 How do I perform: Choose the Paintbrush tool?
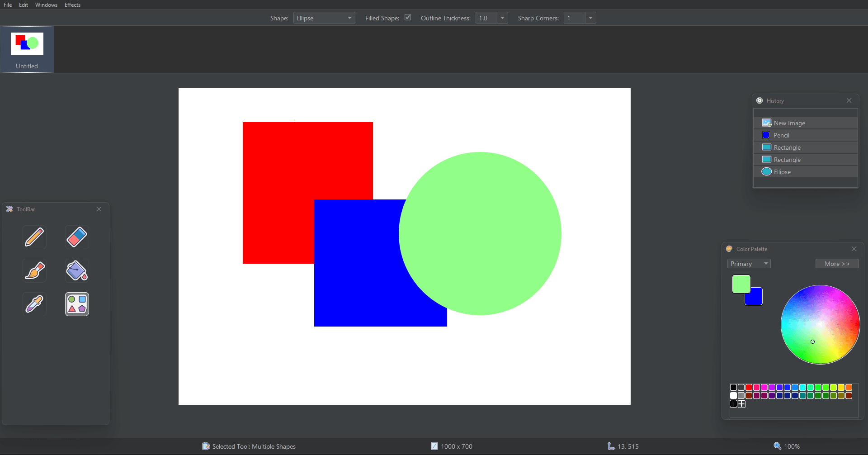coord(35,270)
